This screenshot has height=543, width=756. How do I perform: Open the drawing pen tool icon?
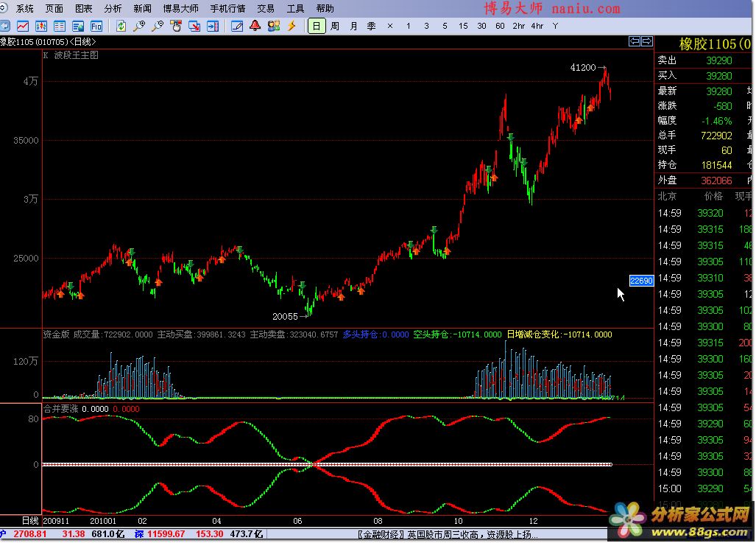coord(237,26)
